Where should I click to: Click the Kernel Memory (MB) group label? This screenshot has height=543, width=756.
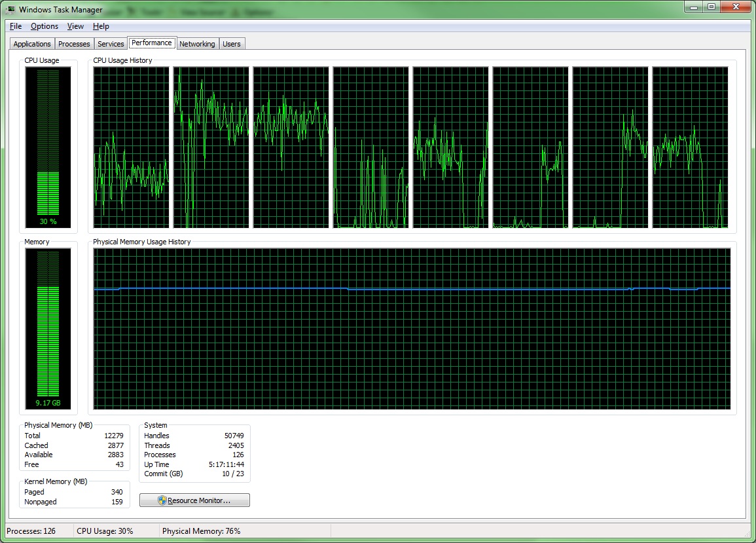56,481
